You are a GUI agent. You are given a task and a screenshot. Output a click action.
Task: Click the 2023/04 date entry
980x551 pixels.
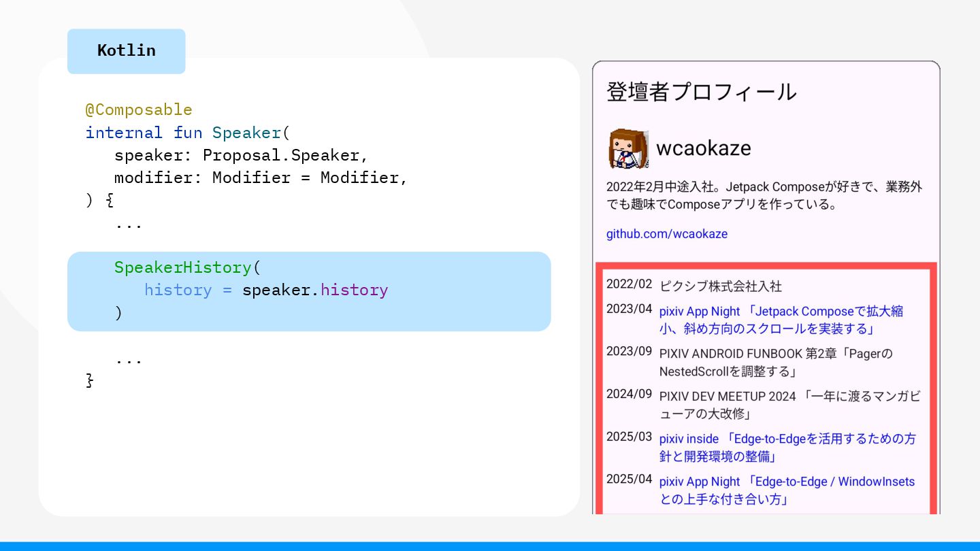tap(629, 309)
